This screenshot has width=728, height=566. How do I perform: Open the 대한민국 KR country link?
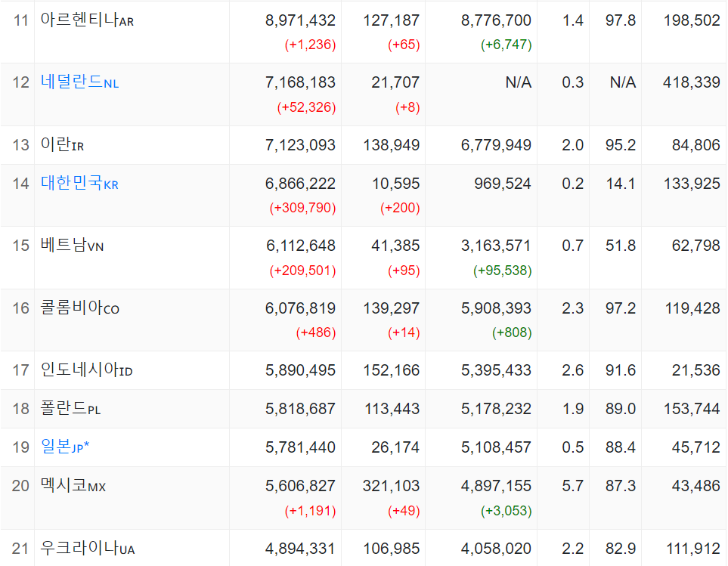click(x=79, y=184)
